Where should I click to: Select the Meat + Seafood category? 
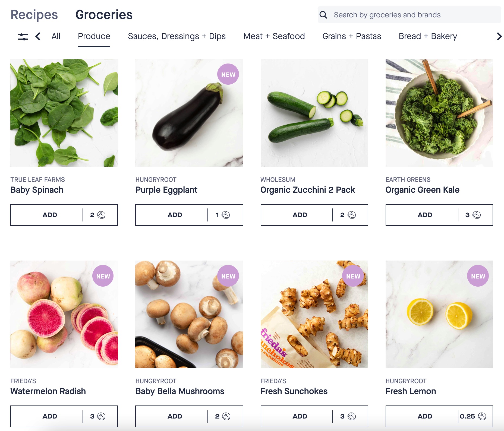click(274, 36)
